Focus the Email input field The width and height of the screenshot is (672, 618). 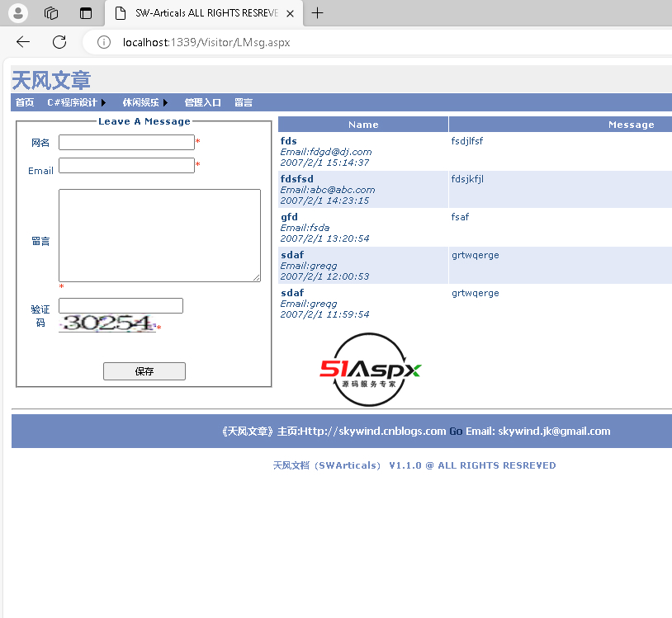pyautogui.click(x=126, y=165)
